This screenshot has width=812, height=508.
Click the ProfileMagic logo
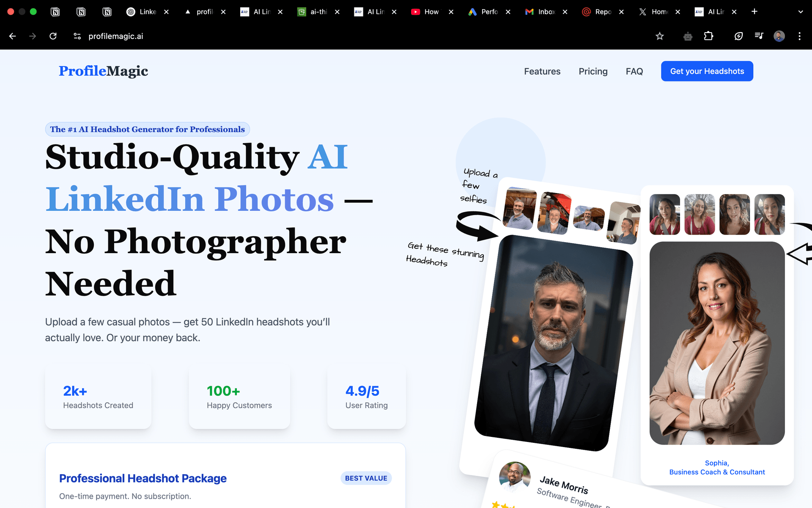point(103,71)
